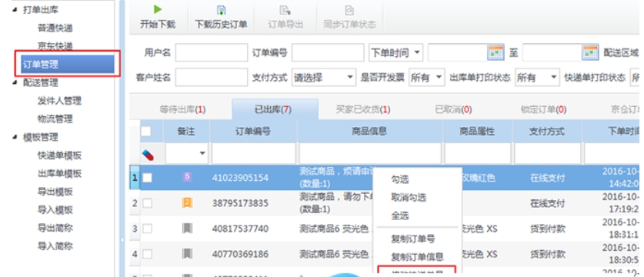Click the 支付方式 column filter box
Image resolution: width=644 pixels, height=277 pixels.
coord(547,154)
